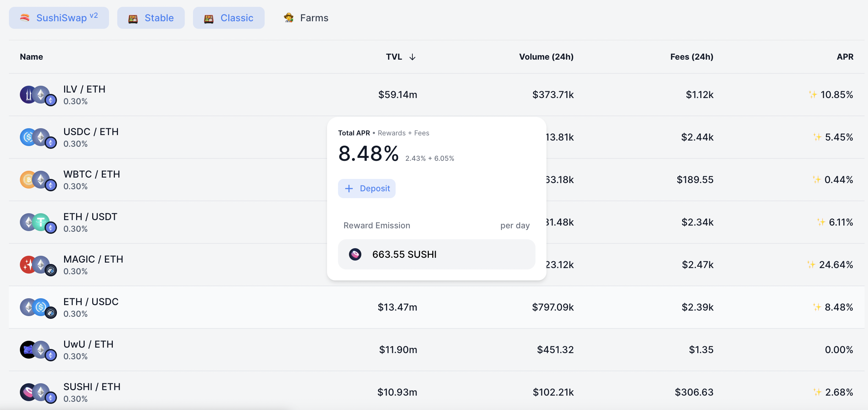Click the sparkle icon next to 2.68% APR
This screenshot has height=410, width=868.
pyautogui.click(x=817, y=392)
